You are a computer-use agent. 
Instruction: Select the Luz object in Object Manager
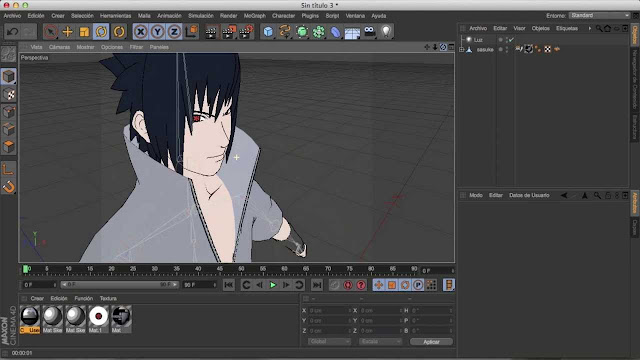pos(478,40)
